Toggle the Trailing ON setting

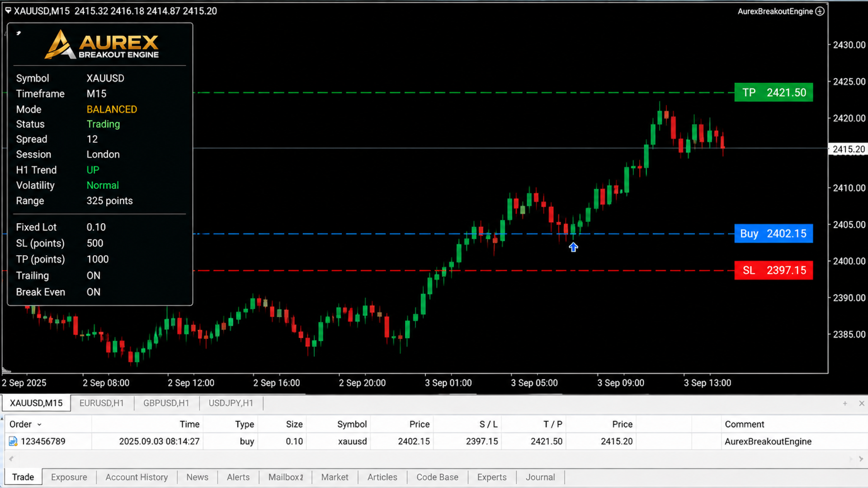(94, 276)
